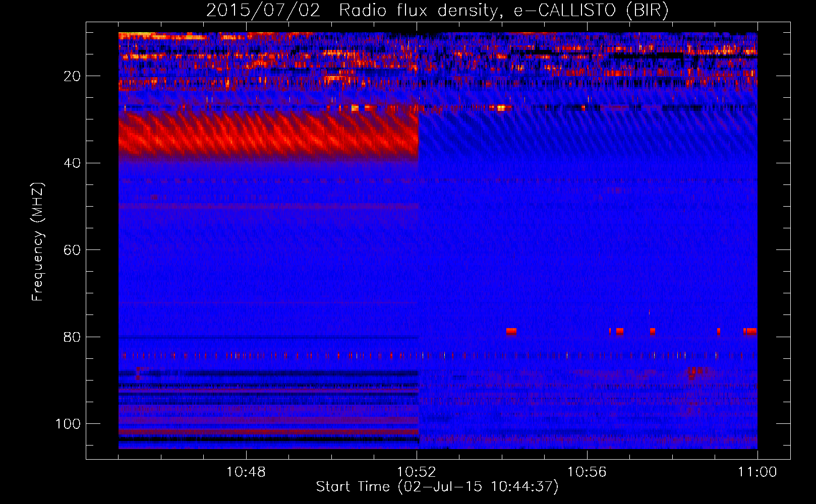Image resolution: width=816 pixels, height=504 pixels.
Task: Click the 11:00 time tick label
Action: click(x=757, y=472)
